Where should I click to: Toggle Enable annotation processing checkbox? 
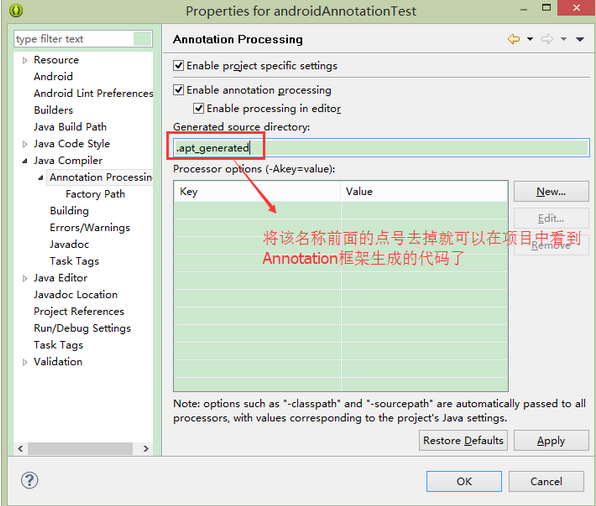coord(178,90)
